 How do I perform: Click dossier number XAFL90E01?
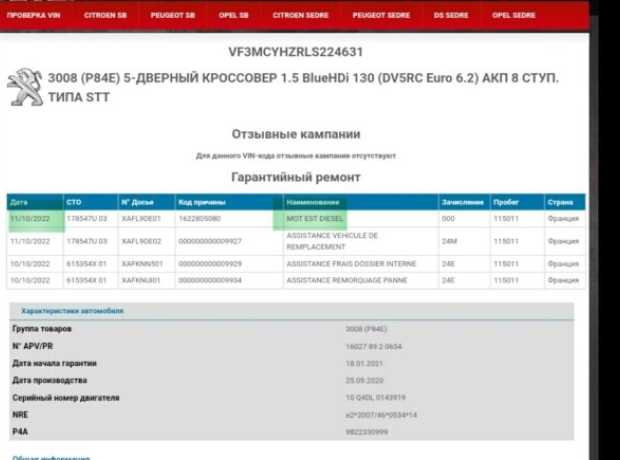[x=141, y=219]
